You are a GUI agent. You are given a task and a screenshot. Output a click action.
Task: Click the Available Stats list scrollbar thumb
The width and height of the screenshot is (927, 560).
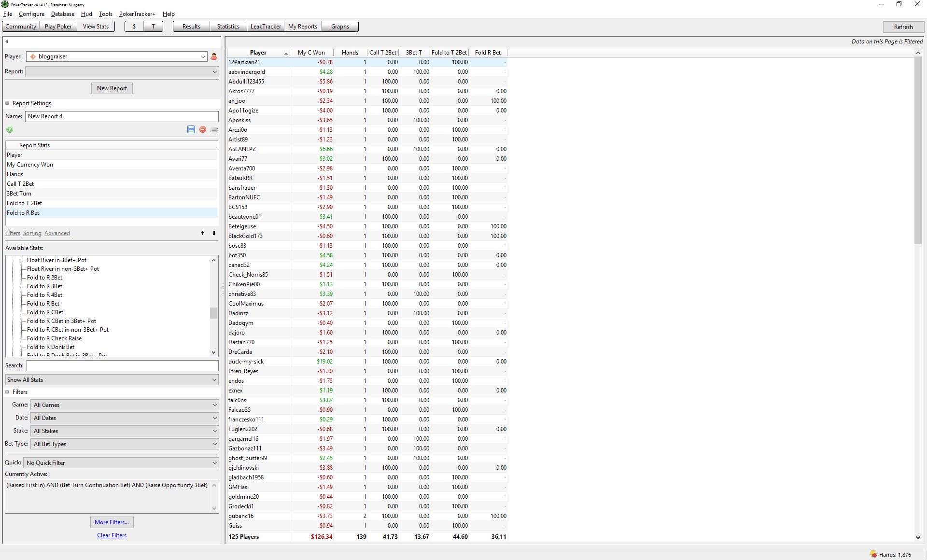(213, 313)
